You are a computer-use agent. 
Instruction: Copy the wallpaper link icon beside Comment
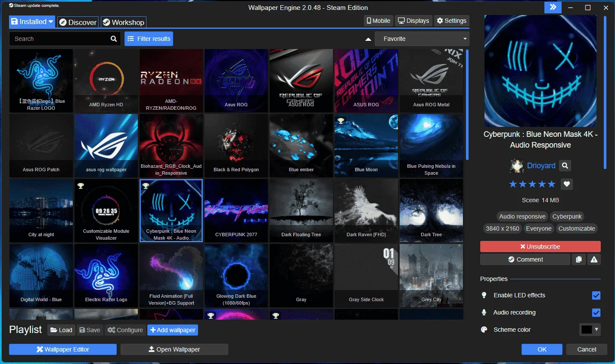tap(579, 259)
